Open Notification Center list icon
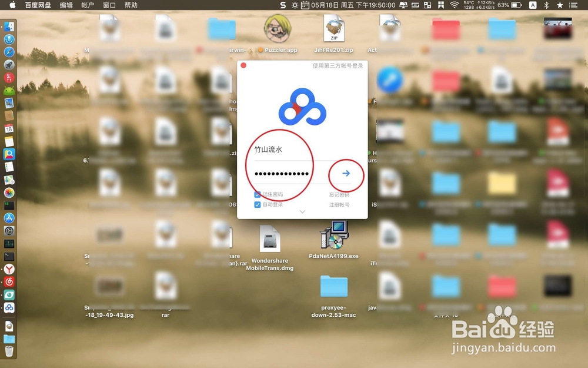The image size is (588, 368). click(x=573, y=5)
